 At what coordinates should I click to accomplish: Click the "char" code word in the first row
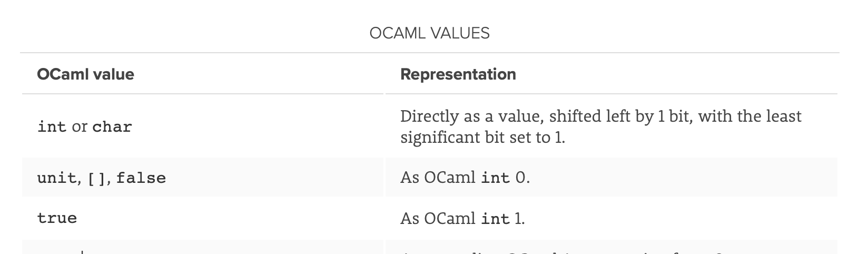click(112, 127)
